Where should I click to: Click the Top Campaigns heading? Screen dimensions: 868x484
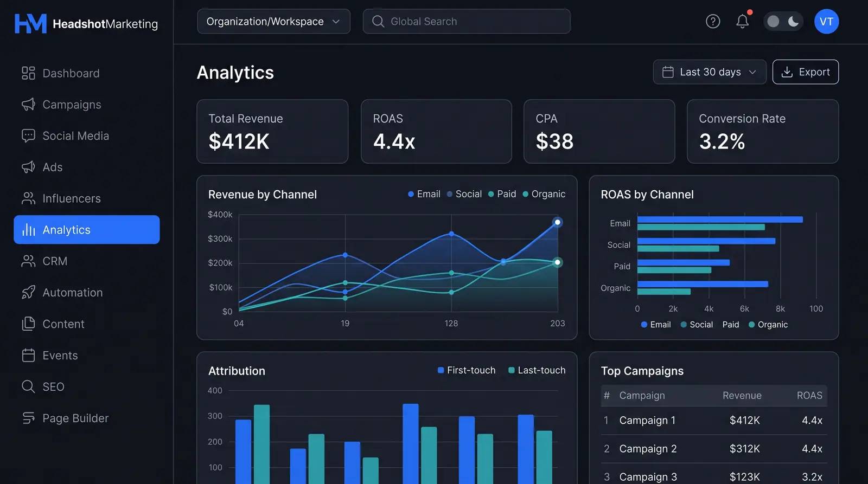642,371
